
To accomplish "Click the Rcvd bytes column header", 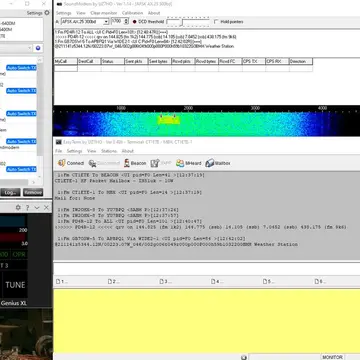I will (x=207, y=61).
